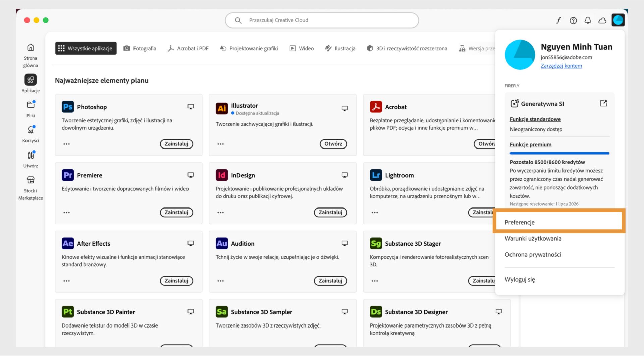Open Utwórz in sidebar
The image size is (644, 356).
(x=31, y=159)
